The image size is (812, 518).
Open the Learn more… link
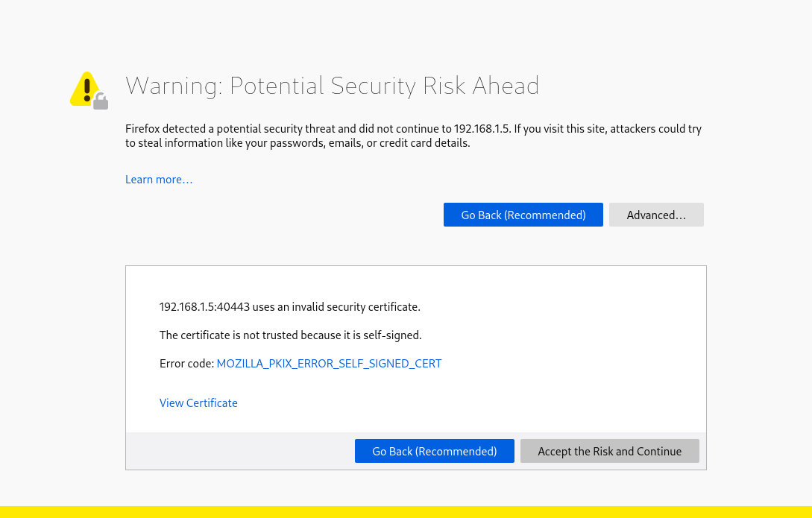pyautogui.click(x=159, y=180)
